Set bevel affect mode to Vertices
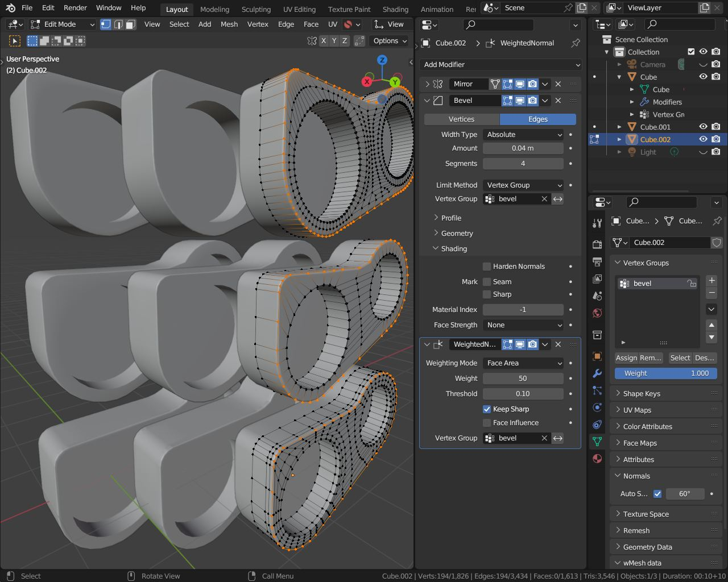728x582 pixels. (x=461, y=119)
